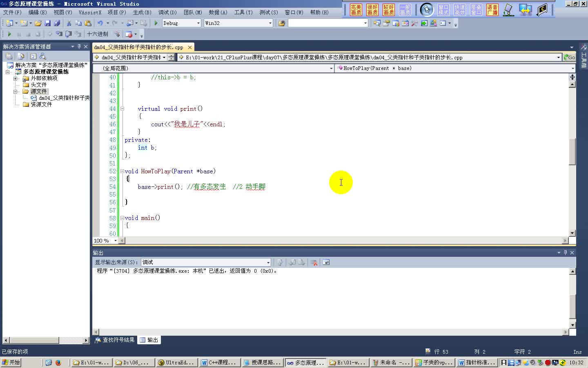Toggle 语音广播 voice broadcast button
The image size is (588, 368).
(x=492, y=9)
